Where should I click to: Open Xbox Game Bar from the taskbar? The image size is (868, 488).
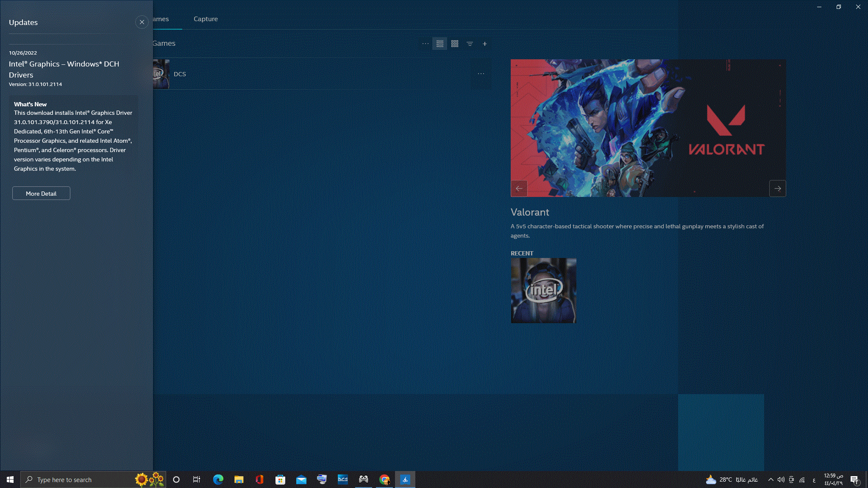click(363, 480)
